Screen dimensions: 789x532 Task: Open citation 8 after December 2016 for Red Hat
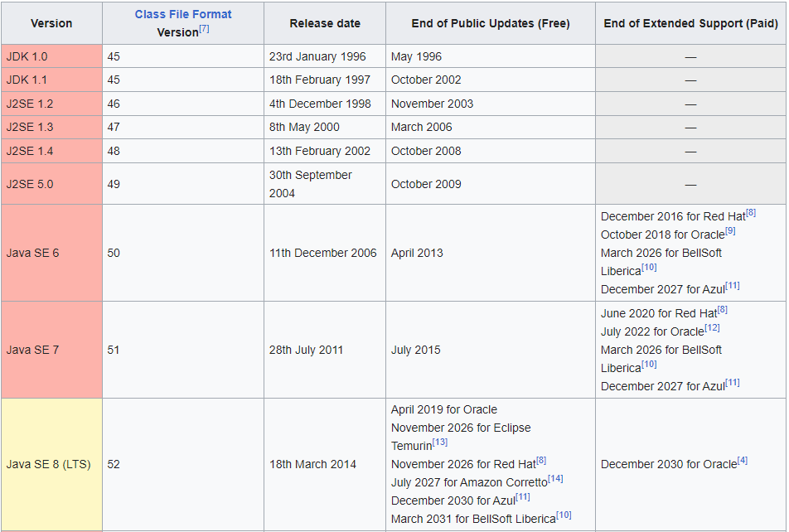click(750, 213)
